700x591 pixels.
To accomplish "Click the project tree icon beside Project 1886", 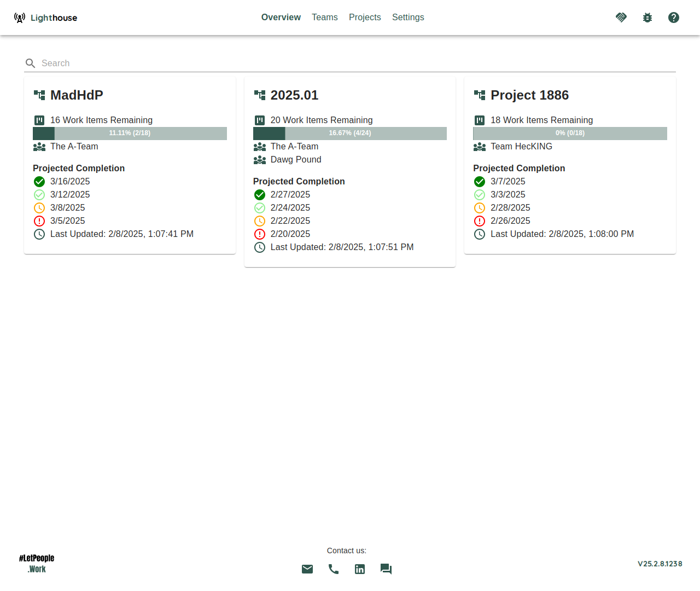I will 480,95.
